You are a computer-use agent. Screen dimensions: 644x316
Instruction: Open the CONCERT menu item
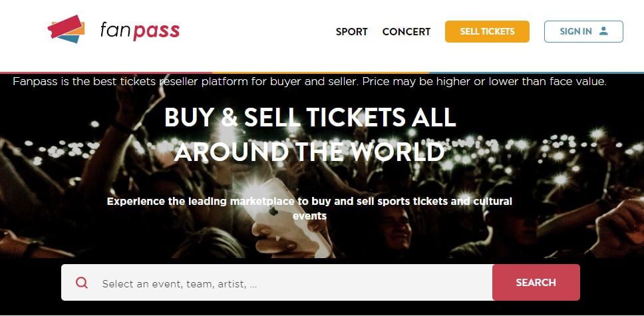click(406, 32)
